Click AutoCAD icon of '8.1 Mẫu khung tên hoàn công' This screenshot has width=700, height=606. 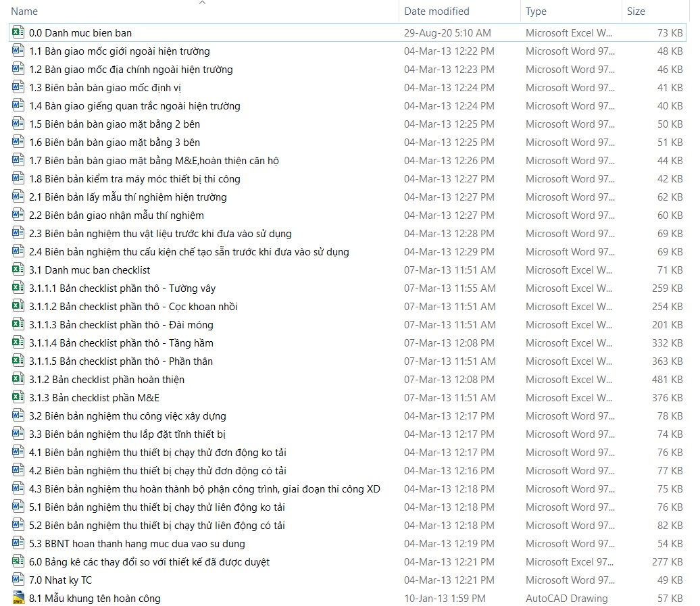coord(18,598)
